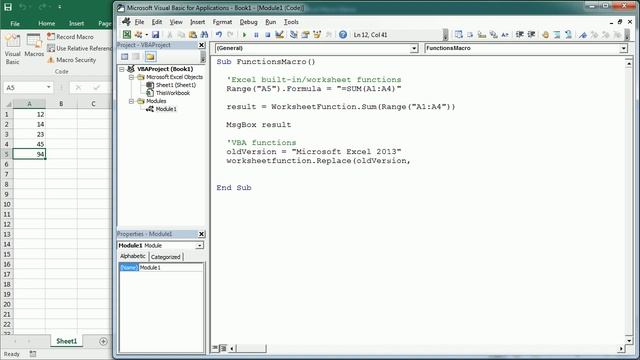Switch to Categorized properties tab
Screen dimensions: 640x360
pyautogui.click(x=165, y=257)
